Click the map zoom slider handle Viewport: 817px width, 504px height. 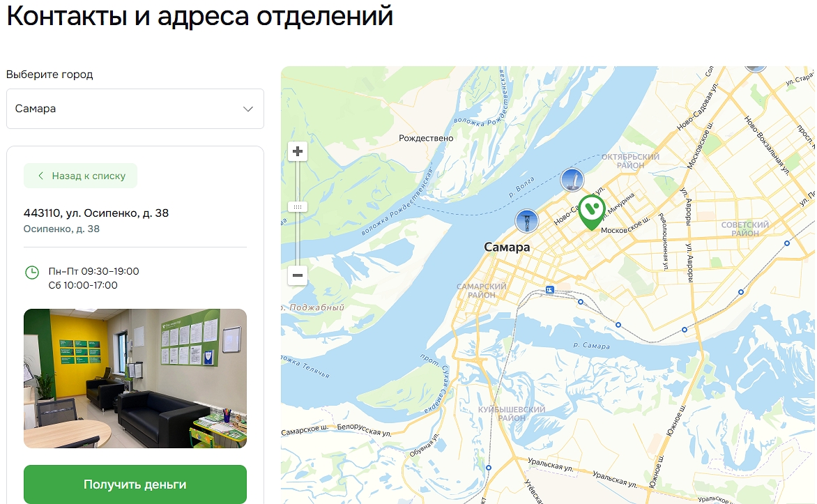tap(298, 207)
